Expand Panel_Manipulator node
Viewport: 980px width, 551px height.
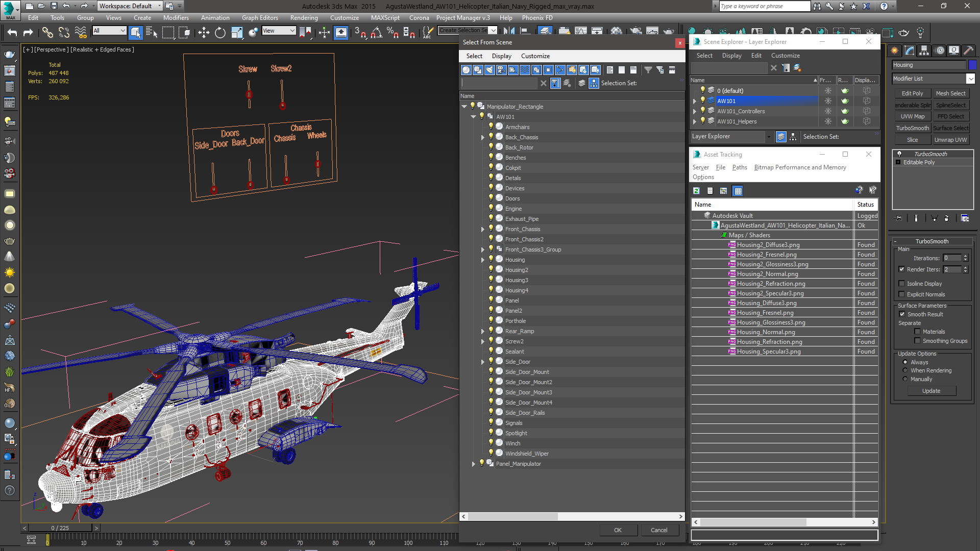tap(474, 464)
